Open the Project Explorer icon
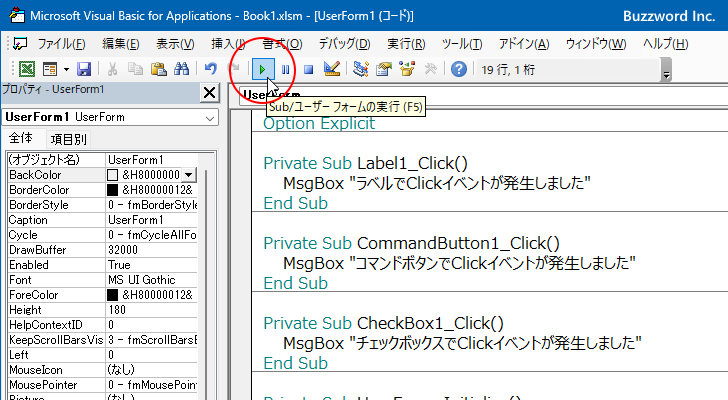This screenshot has width=728, height=400. [x=360, y=70]
